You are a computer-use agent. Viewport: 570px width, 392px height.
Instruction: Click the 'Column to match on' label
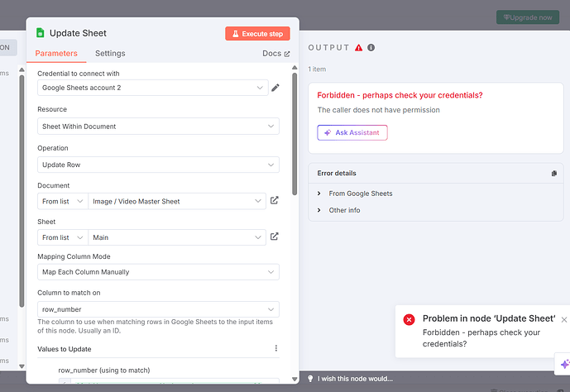[x=69, y=293]
